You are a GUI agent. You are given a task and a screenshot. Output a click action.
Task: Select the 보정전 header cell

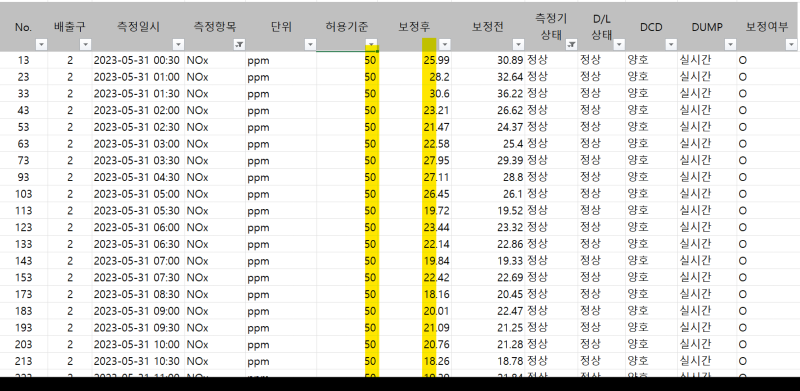488,27
